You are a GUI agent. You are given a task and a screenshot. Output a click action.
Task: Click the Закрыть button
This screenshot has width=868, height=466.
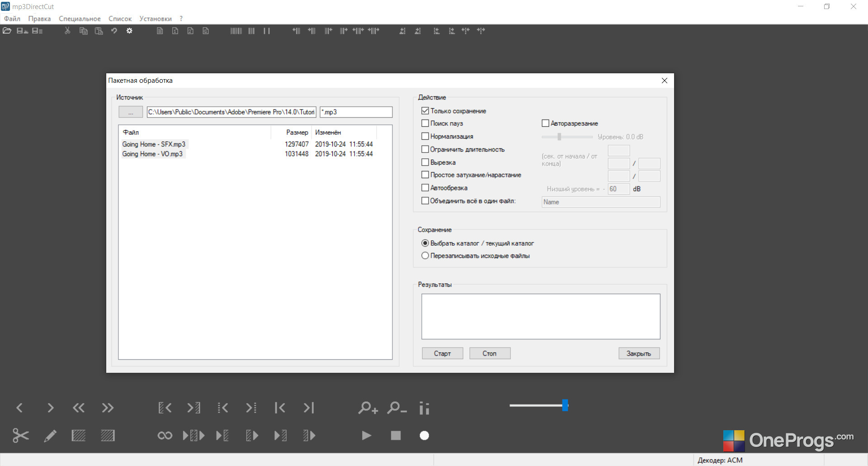click(639, 353)
